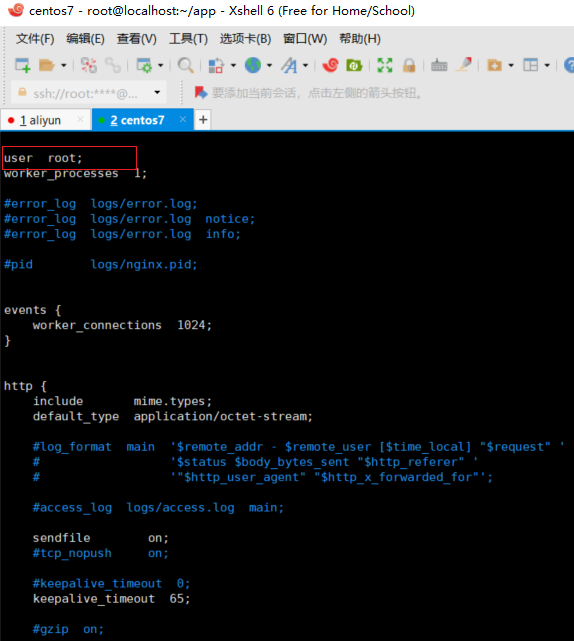The height and width of the screenshot is (641, 574).
Task: Click the Disconnect icon in toolbar
Action: (89, 65)
